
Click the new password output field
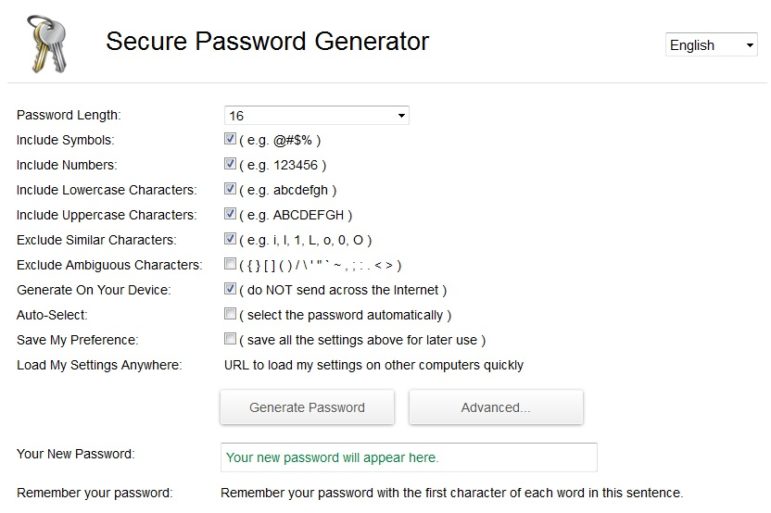(408, 457)
